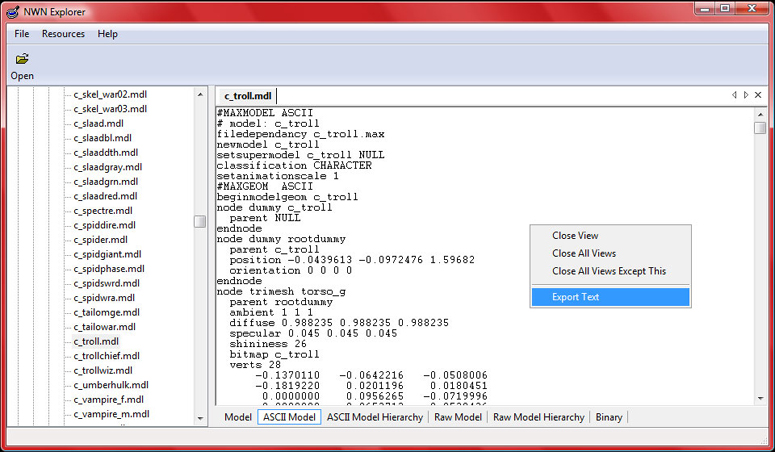The image size is (775, 452).
Task: Select c_slaadgray.mdl in tree
Action: point(108,167)
